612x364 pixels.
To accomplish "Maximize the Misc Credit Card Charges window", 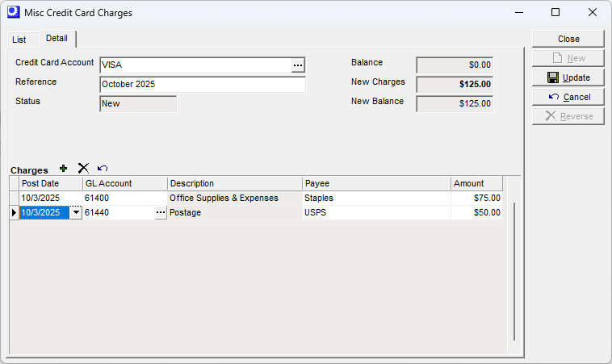I will (555, 12).
